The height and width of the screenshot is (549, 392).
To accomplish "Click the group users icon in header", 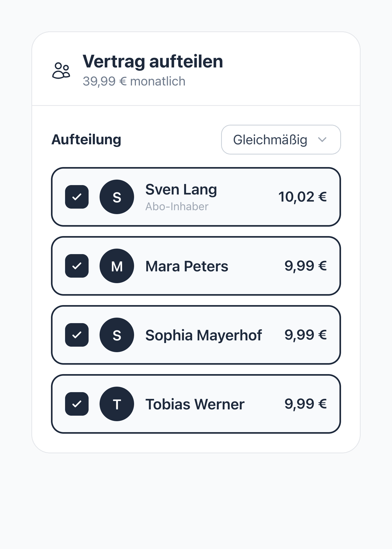I will 61,70.
